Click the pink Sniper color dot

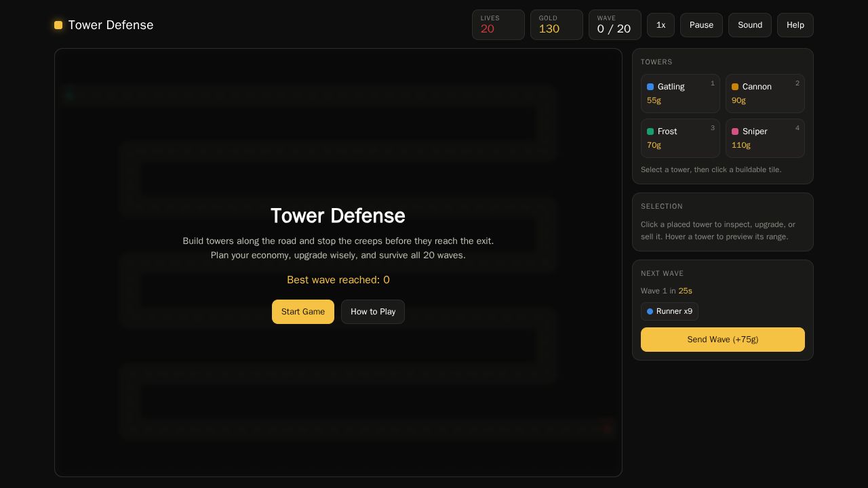pos(735,131)
